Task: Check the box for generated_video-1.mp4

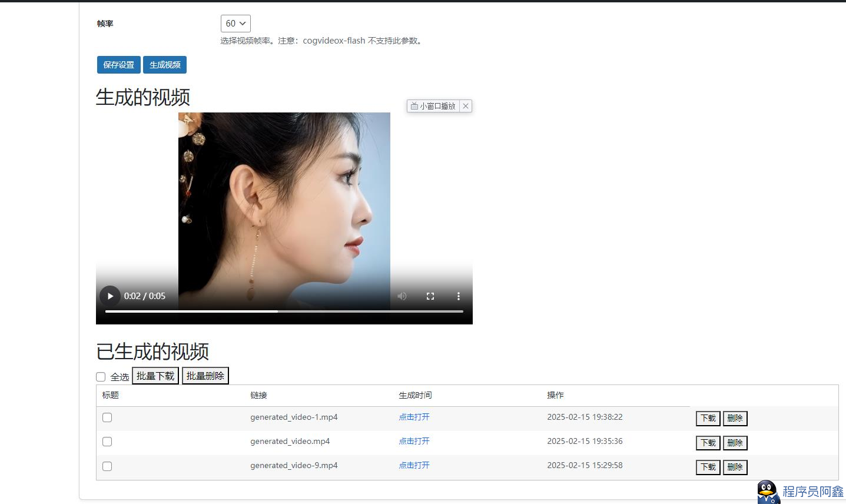Action: point(107,417)
